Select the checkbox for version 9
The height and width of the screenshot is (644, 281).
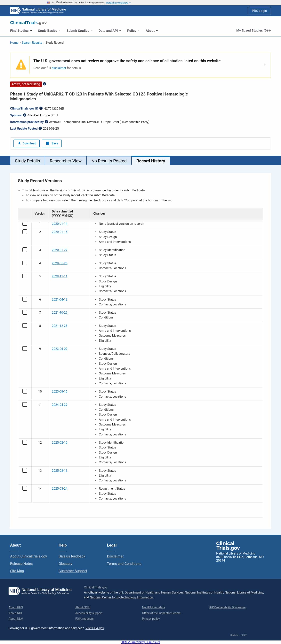point(25,349)
